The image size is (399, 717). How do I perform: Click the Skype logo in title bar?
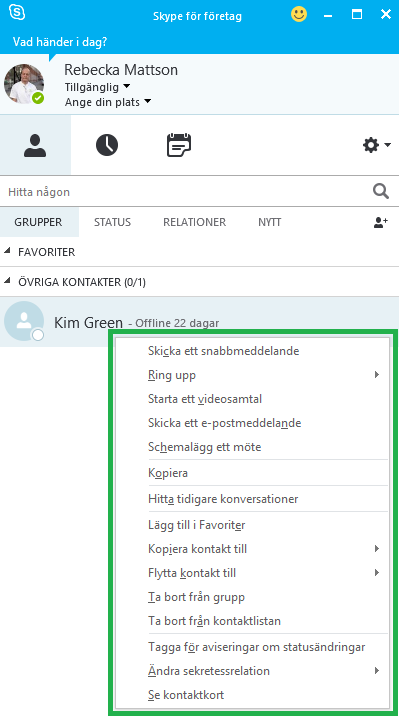pos(17,13)
